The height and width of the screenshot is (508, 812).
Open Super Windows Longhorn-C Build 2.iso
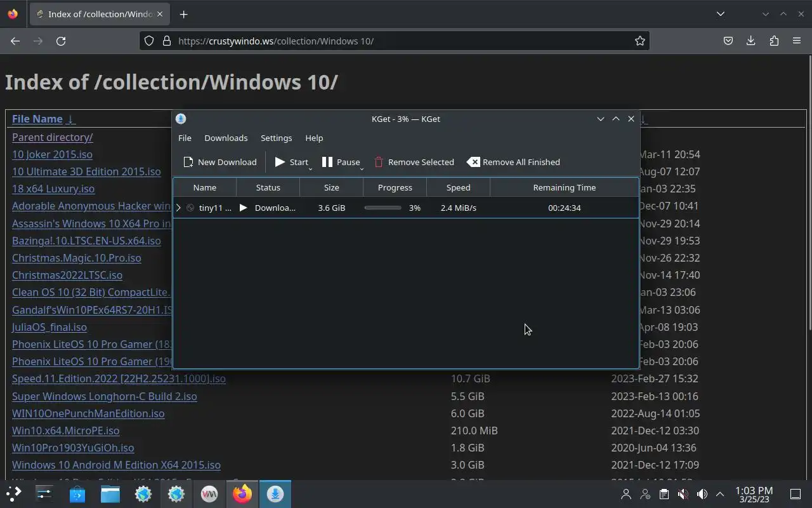[104, 396]
